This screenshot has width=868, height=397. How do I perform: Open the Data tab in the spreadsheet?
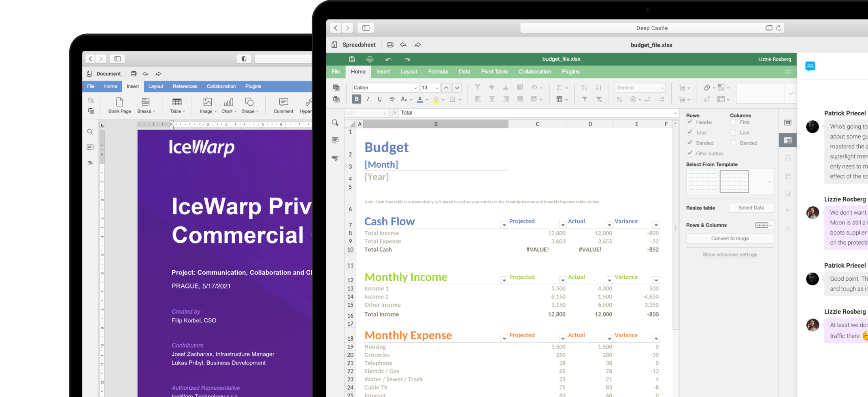[464, 72]
